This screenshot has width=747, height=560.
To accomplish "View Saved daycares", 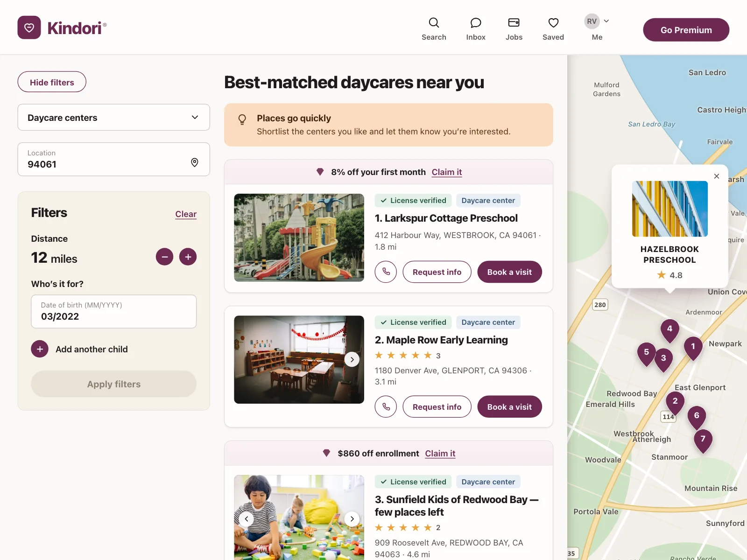I will (553, 29).
